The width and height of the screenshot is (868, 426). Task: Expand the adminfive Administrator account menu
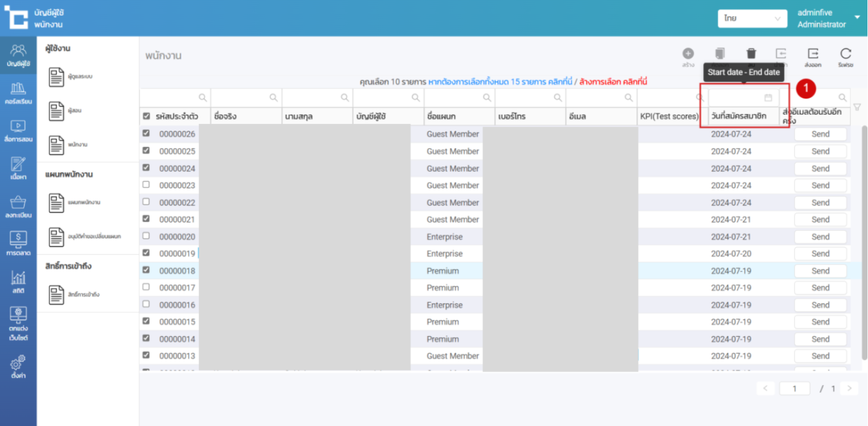coord(857,18)
